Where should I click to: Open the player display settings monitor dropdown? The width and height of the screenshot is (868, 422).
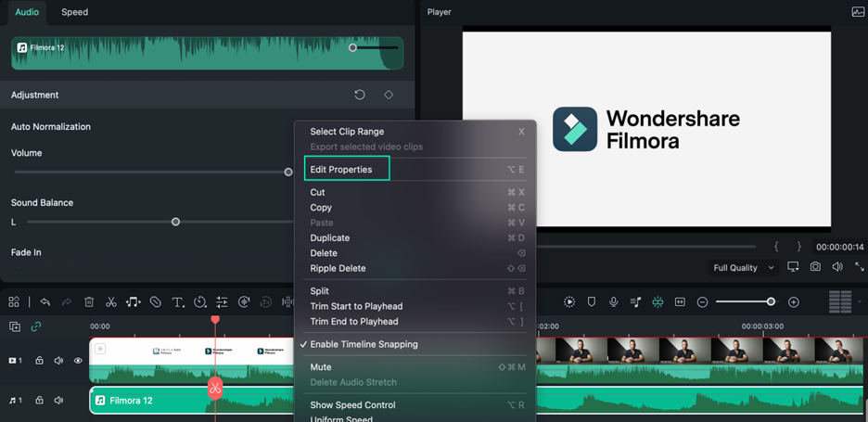(794, 267)
